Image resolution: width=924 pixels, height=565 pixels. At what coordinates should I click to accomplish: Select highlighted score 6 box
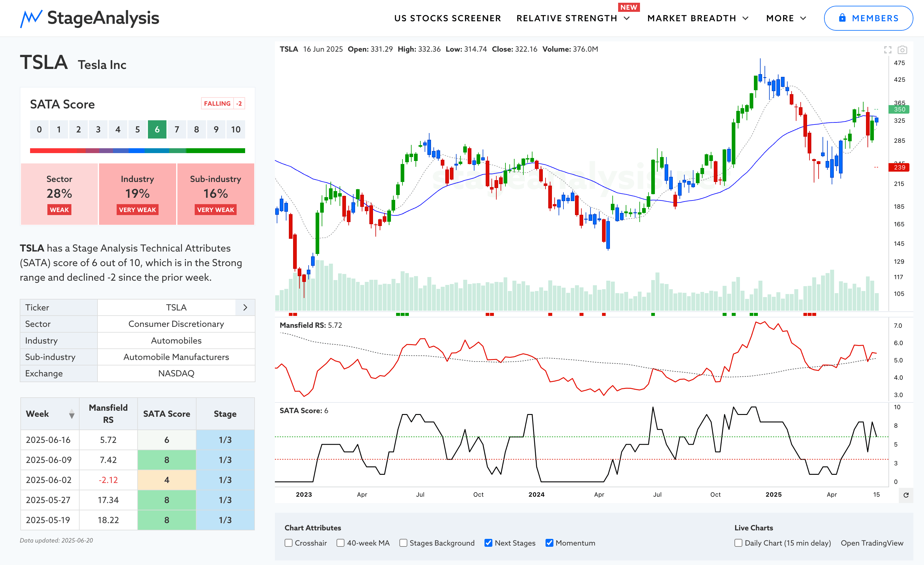(x=157, y=129)
